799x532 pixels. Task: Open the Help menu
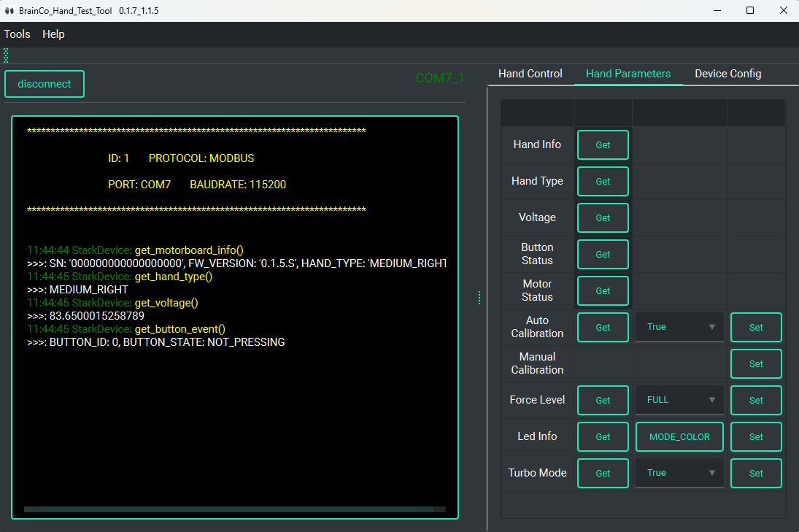[x=53, y=34]
